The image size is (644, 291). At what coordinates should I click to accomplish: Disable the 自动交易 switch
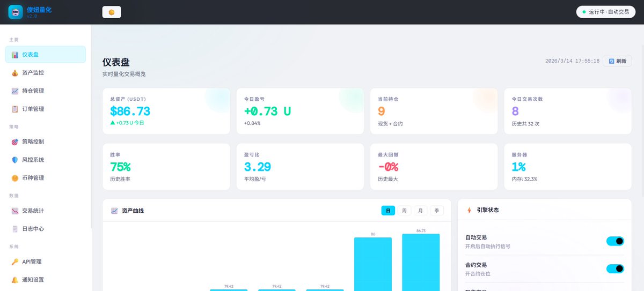pos(615,241)
